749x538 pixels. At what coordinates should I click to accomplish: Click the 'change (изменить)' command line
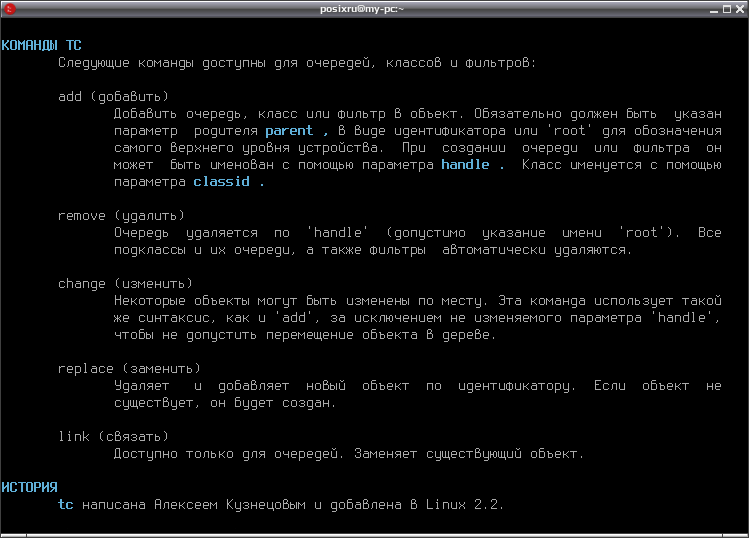(125, 284)
